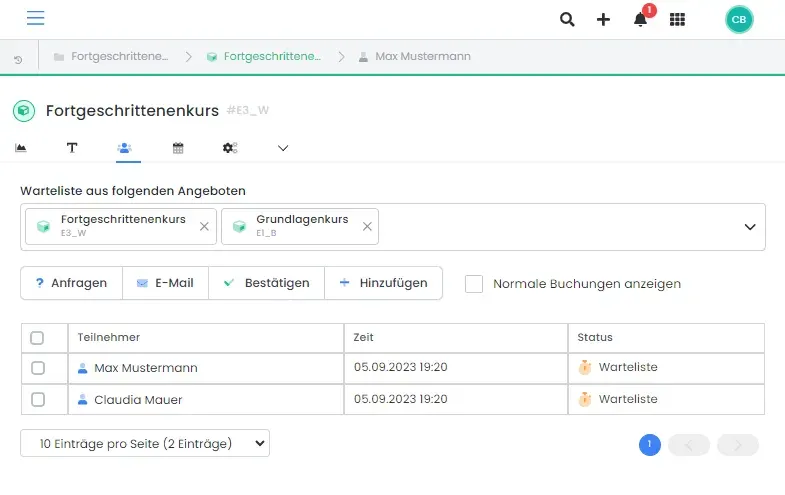Click the next page arrow button
Viewport: 785px width, 495px height.
(738, 445)
